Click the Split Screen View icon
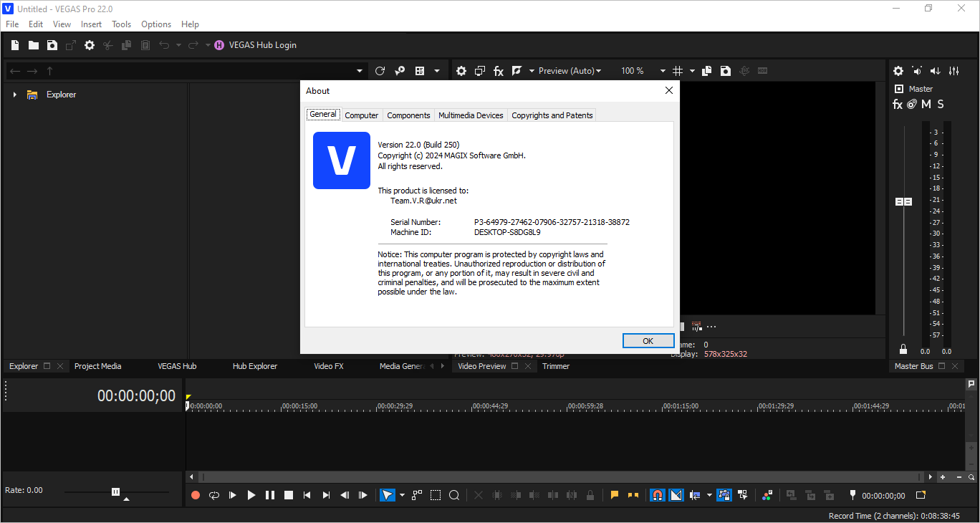The image size is (980, 523). 517,70
